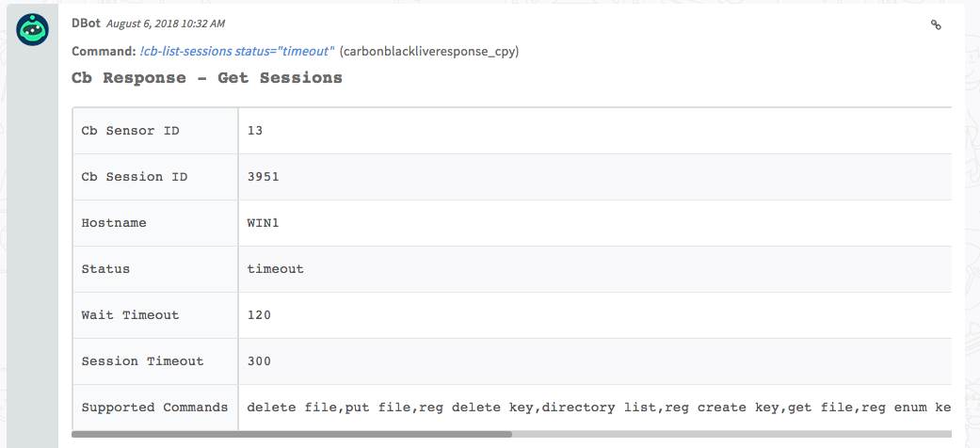This screenshot has width=980, height=448.
Task: Click the timeout status value
Action: click(x=275, y=269)
